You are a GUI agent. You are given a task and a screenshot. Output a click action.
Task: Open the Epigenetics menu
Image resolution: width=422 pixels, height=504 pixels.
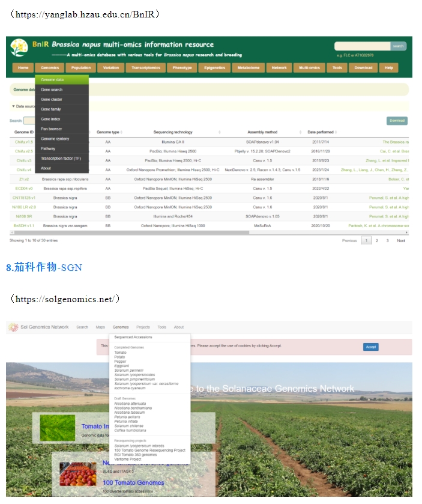click(215, 68)
